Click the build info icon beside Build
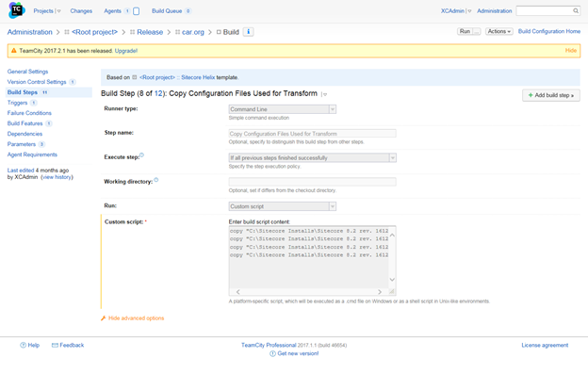This screenshot has width=588, height=374. coord(248,32)
